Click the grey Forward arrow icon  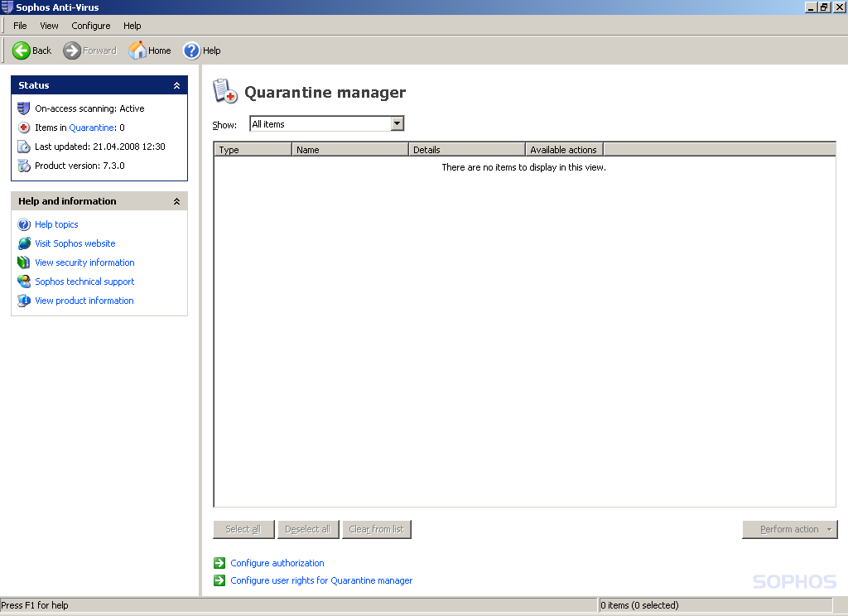[x=71, y=51]
